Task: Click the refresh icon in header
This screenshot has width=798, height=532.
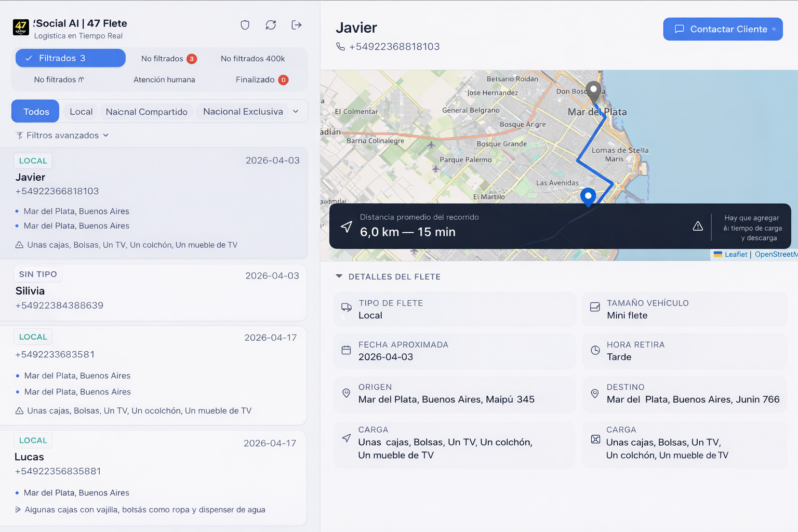Action: pos(271,25)
